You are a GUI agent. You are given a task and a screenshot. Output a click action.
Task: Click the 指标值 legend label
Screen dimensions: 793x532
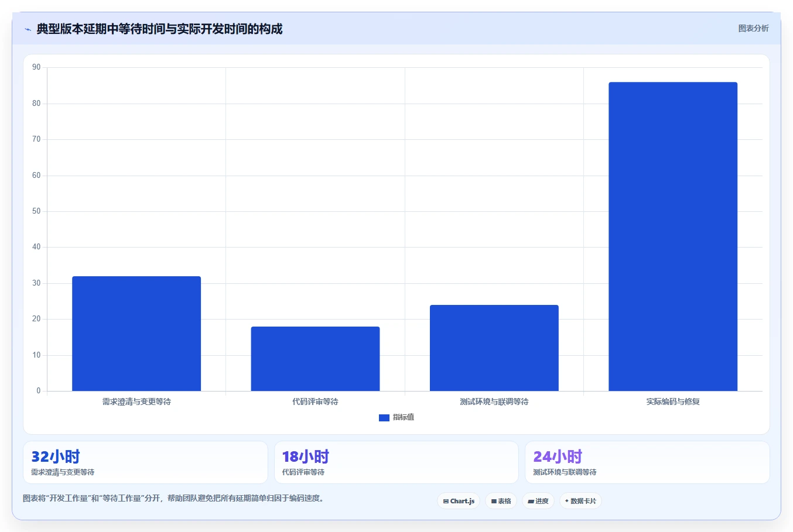(x=404, y=417)
